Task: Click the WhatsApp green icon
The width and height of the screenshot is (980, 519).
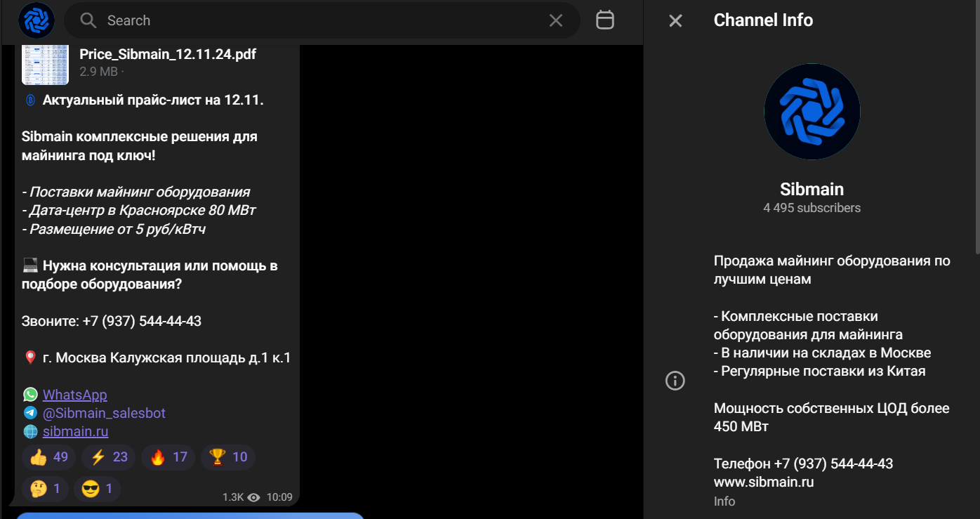Action: tap(30, 395)
